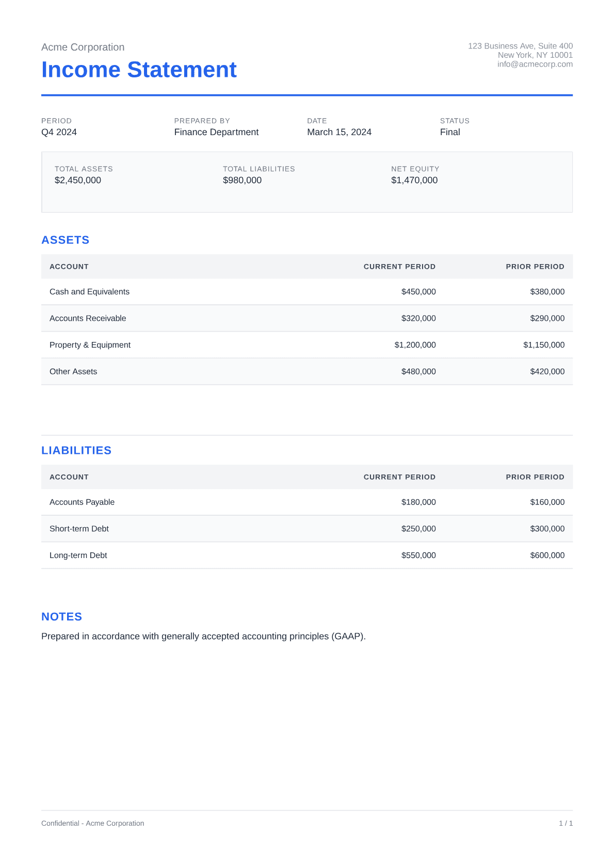Image resolution: width=614 pixels, height=868 pixels.
Task: Click the LIABILITIES section heading
Action: 76,450
